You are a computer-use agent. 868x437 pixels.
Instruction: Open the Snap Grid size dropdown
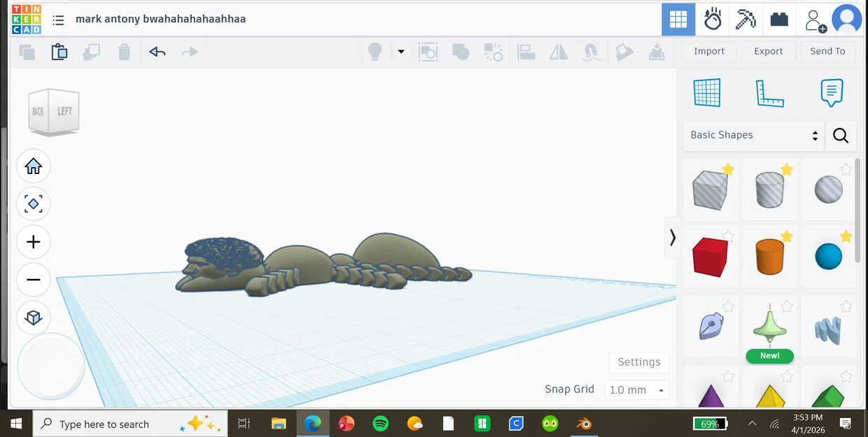(x=636, y=389)
